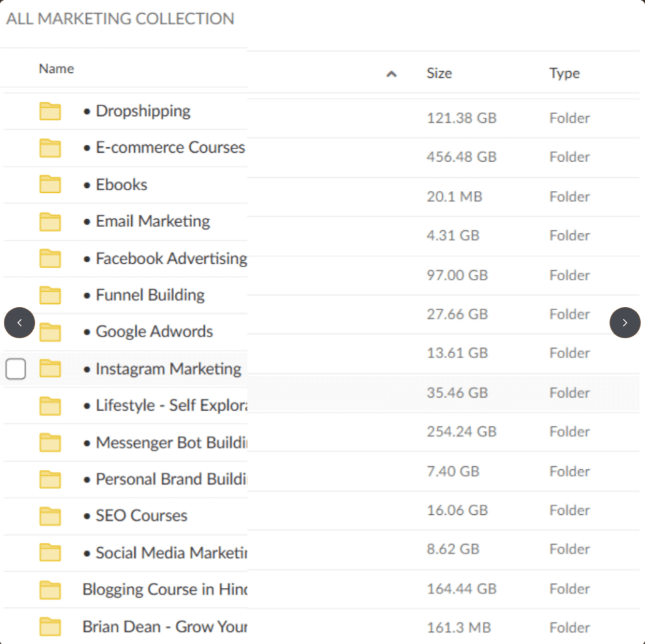Click the Funnel Building folder icon
The image size is (645, 644).
tap(50, 295)
